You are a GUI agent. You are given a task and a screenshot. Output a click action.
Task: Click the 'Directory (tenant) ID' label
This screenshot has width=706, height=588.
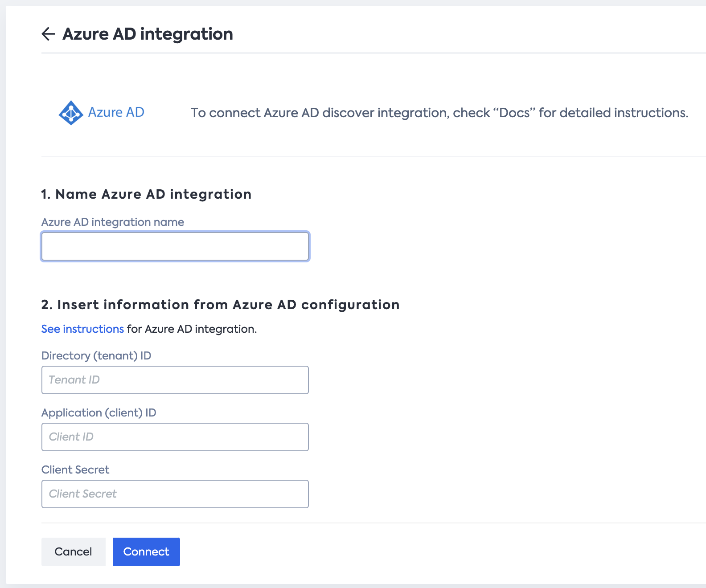pyautogui.click(x=96, y=355)
